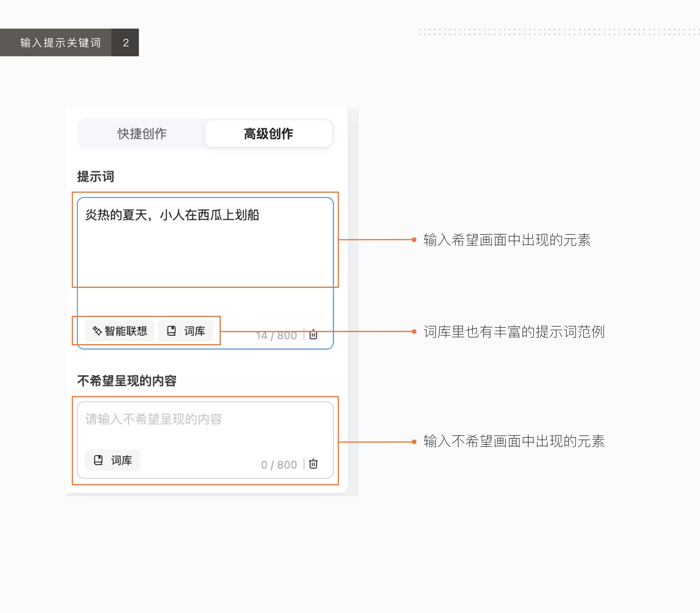The width and height of the screenshot is (700, 613).
Task: Click the book icon on top 词库 button
Action: click(x=172, y=330)
